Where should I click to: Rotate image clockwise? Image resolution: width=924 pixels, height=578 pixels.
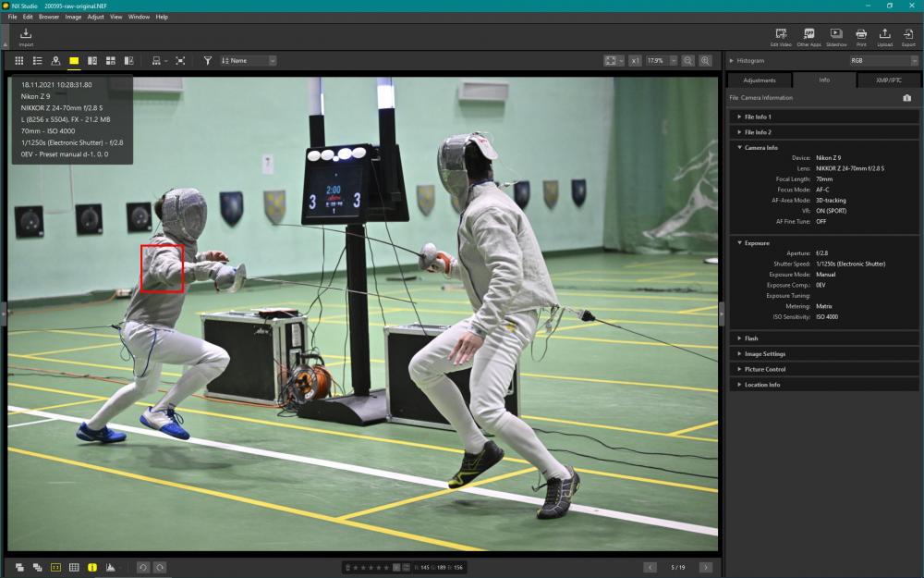[x=160, y=568]
